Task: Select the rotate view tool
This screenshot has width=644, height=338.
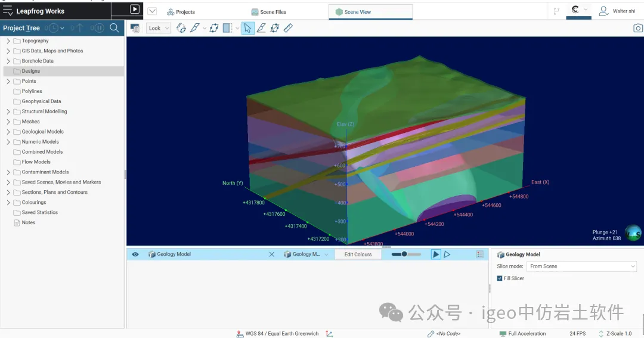Action: [x=181, y=28]
